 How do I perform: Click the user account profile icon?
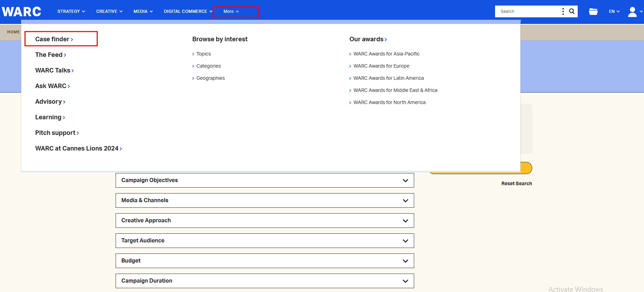pos(632,11)
